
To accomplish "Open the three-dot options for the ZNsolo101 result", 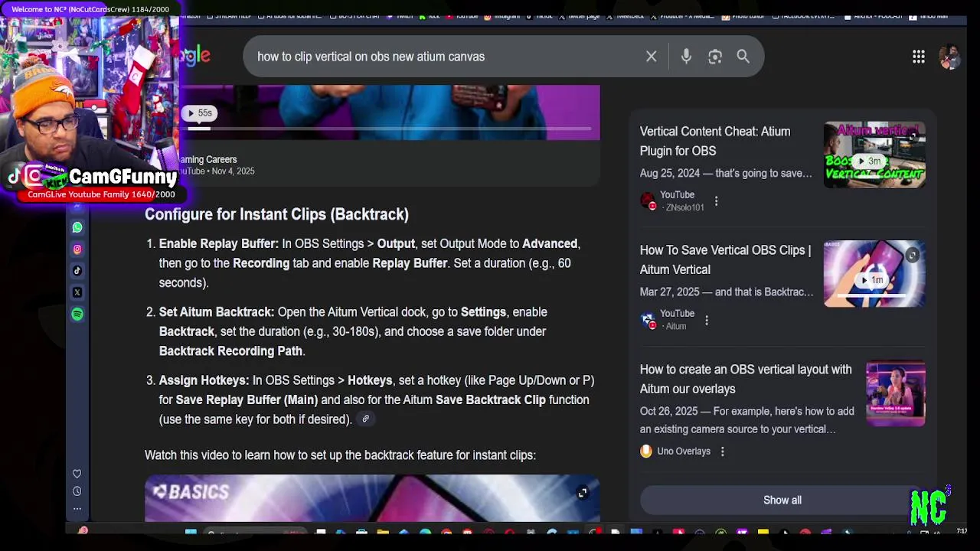I will (x=716, y=201).
